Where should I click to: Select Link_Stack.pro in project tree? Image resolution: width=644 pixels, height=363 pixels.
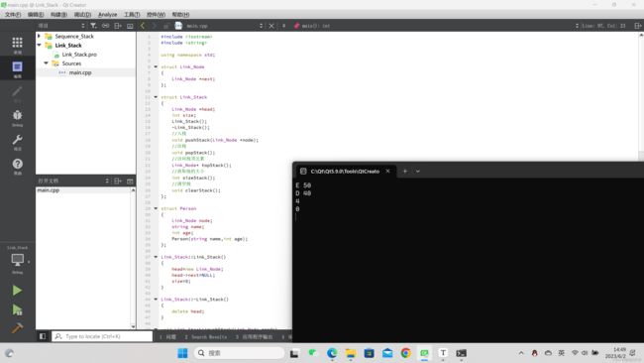[79, 55]
